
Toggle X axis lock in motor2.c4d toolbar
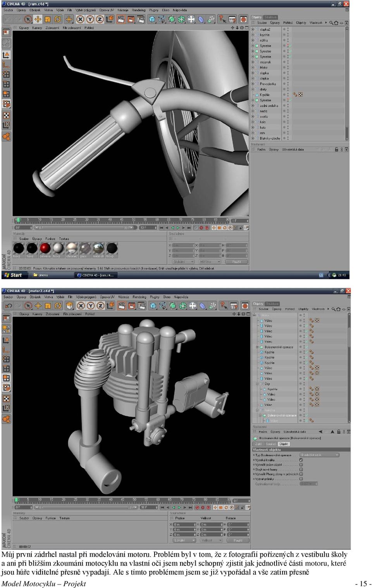(81, 306)
